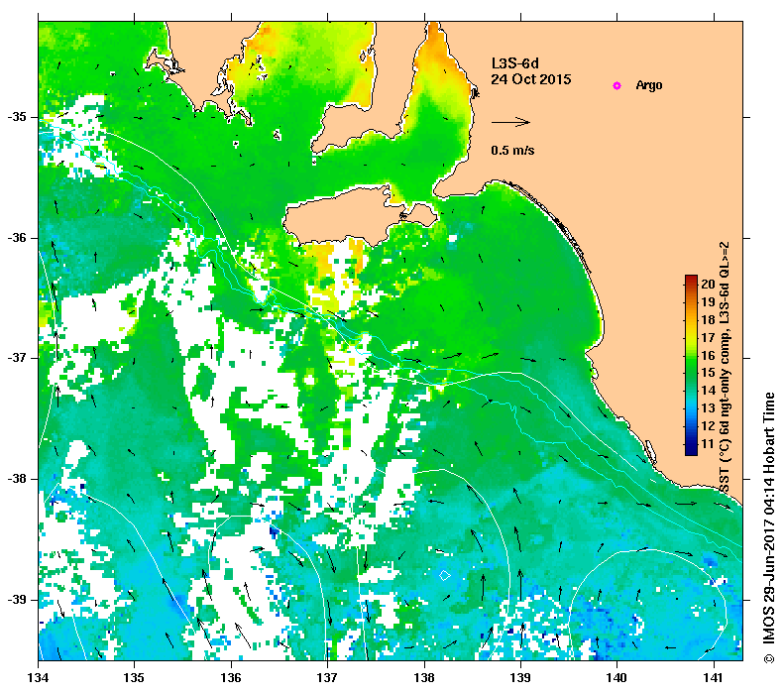
Task: Click the 16 value on color scale
Action: (708, 355)
